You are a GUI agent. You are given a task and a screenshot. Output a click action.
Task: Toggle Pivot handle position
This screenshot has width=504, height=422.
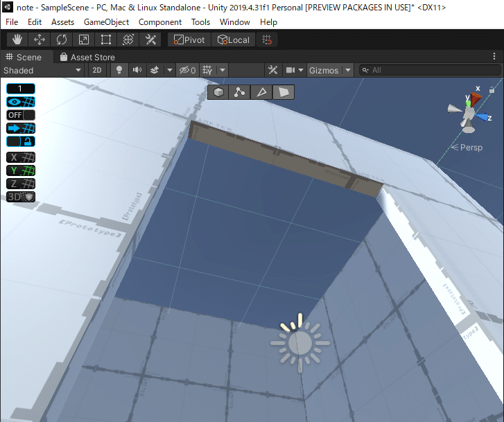189,40
